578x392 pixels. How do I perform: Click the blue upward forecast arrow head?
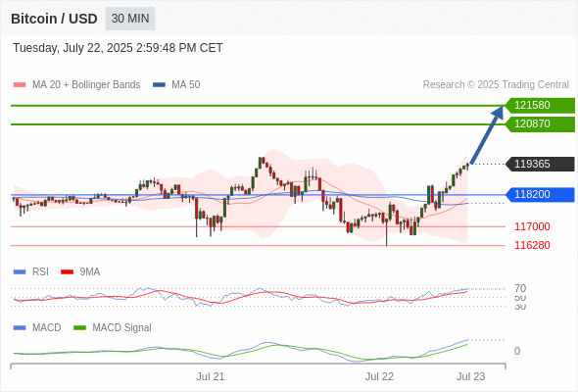498,113
